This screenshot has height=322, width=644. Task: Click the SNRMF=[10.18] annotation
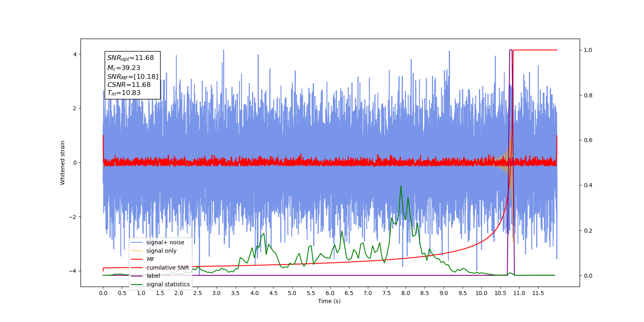[x=133, y=76]
